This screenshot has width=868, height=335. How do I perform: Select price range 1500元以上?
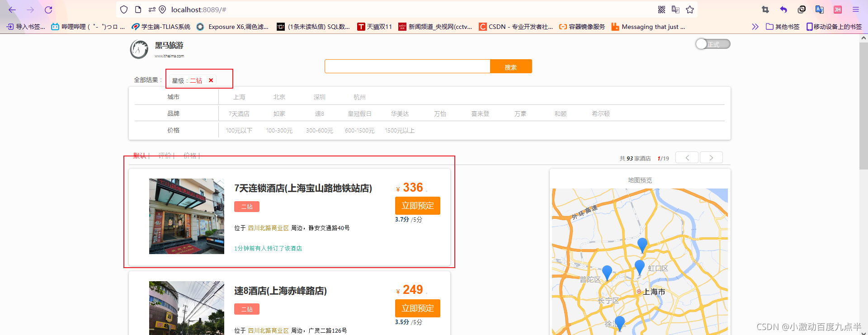click(400, 131)
